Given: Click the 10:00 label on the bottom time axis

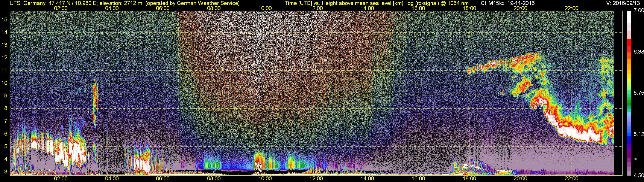Looking at the screenshot, I should click(265, 179).
